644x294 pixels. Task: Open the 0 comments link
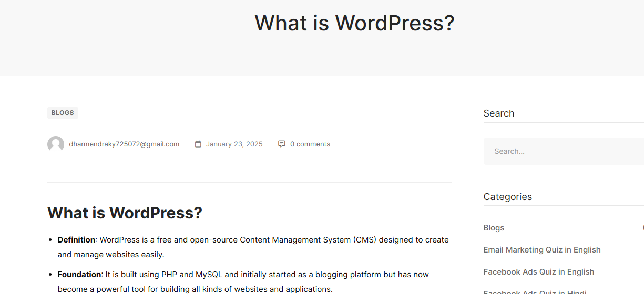310,144
